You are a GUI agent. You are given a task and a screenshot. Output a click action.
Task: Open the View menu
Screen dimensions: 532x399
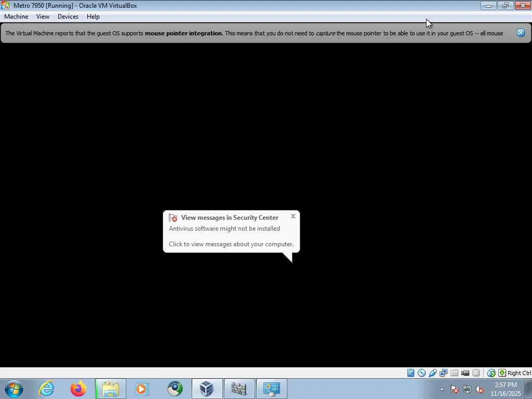[x=43, y=17]
